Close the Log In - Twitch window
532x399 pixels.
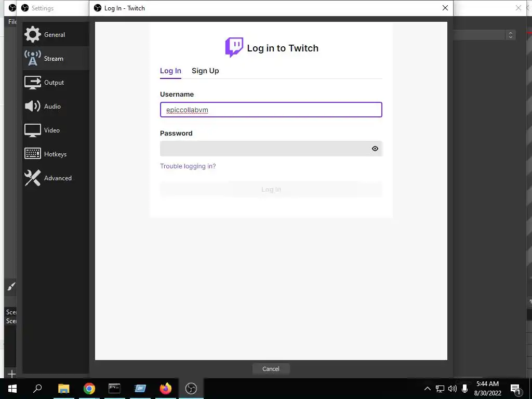click(445, 8)
